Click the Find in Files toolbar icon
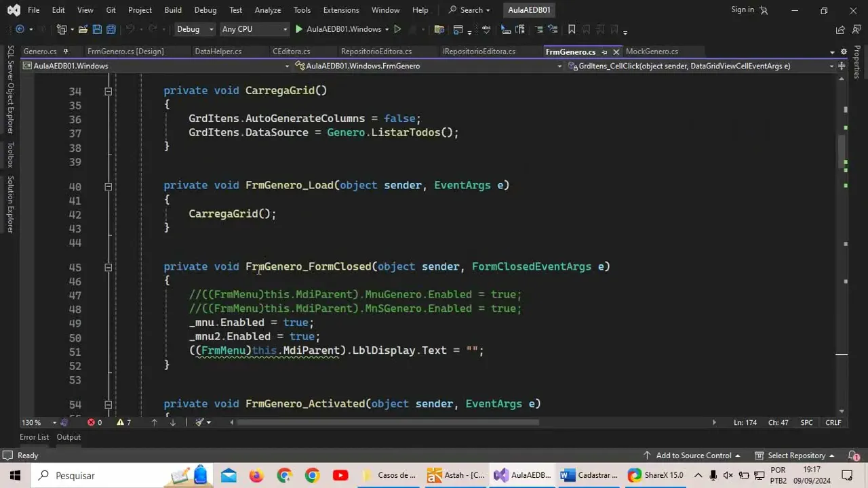Image resolution: width=868 pixels, height=488 pixels. click(x=439, y=29)
